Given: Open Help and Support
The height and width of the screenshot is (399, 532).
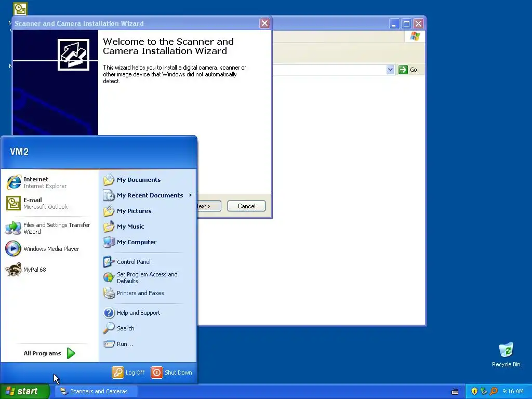Looking at the screenshot, I should (x=148, y=313).
